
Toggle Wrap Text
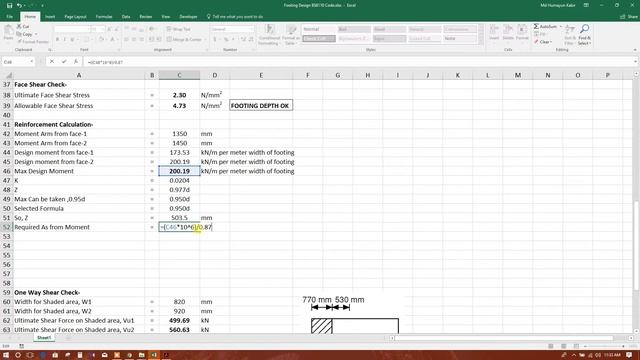(178, 29)
